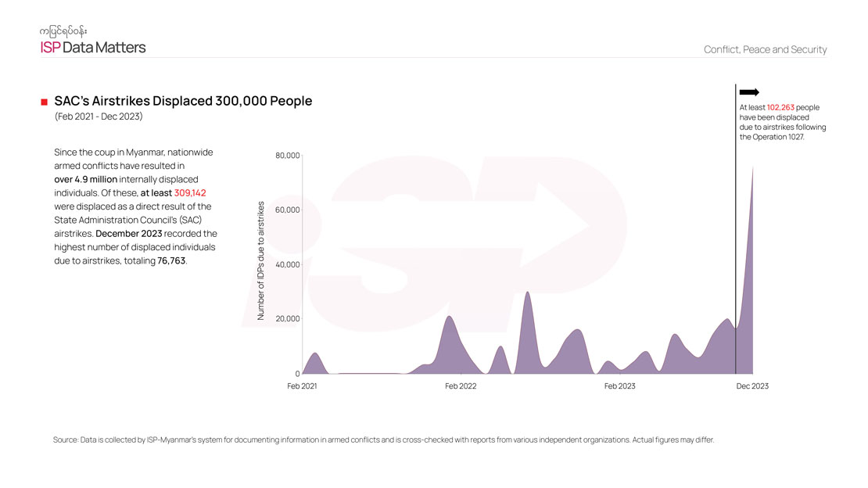Click the 80,000 y-axis tick label
Screen dimensions: 868x488
click(288, 156)
